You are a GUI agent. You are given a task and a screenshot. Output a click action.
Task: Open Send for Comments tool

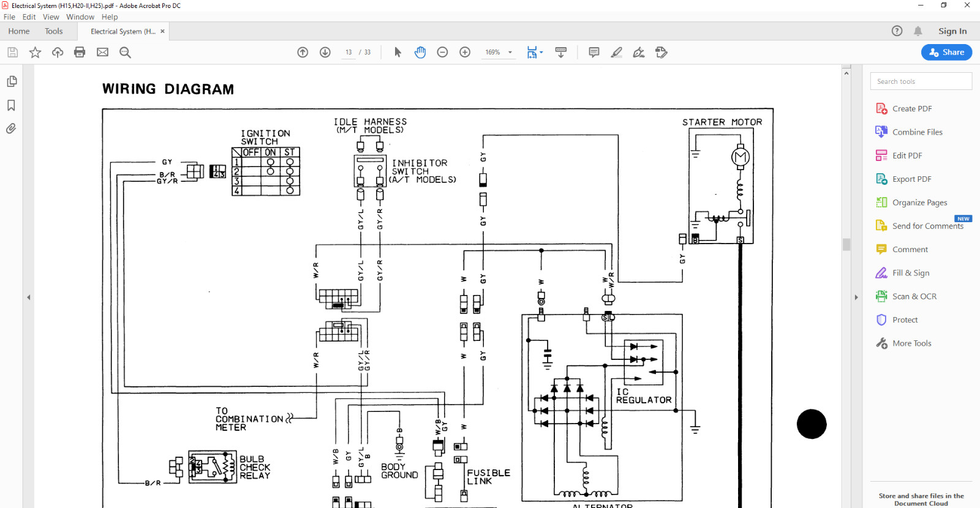[919, 226]
